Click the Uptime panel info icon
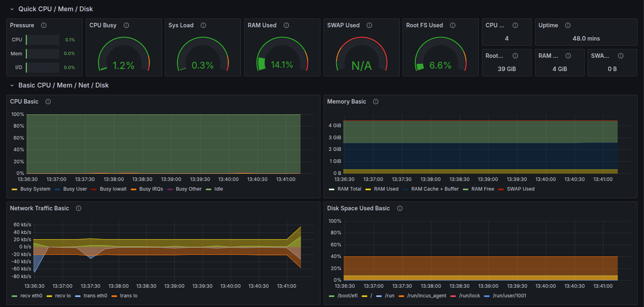The image size is (644, 307). click(x=568, y=25)
